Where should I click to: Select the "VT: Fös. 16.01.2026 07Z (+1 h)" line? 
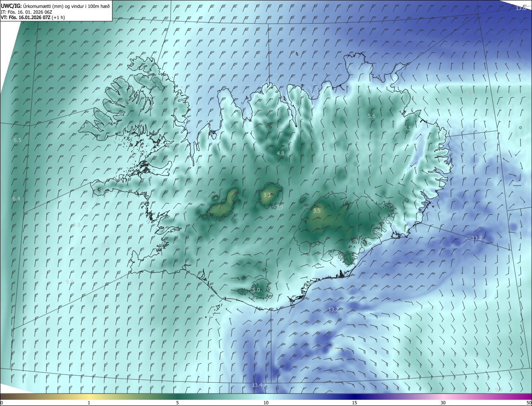33,17
